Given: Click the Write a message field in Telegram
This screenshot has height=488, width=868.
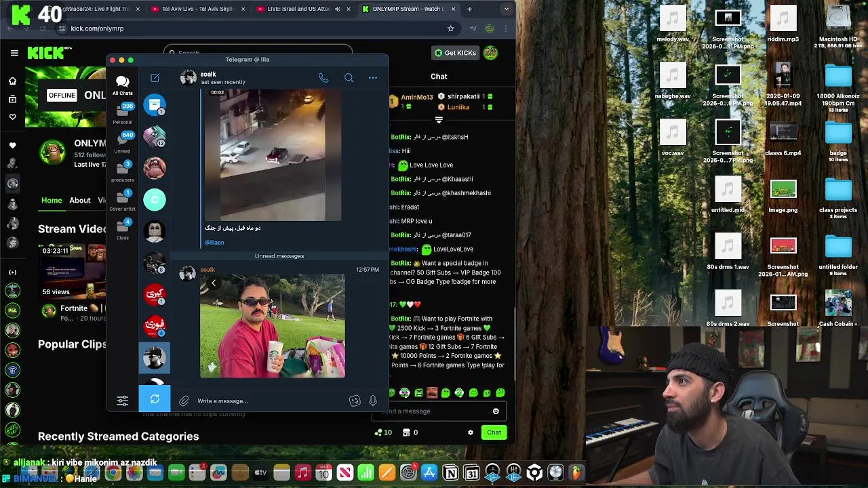Looking at the screenshot, I should [x=271, y=401].
